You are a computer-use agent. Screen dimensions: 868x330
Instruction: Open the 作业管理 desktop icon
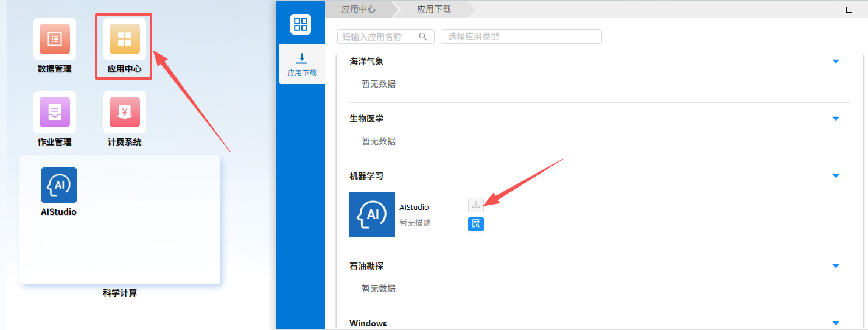click(55, 113)
